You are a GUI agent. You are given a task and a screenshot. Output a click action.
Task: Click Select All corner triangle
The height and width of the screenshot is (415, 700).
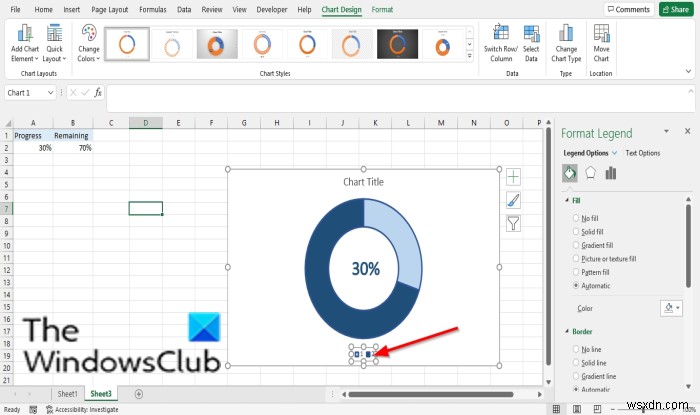coord(8,124)
